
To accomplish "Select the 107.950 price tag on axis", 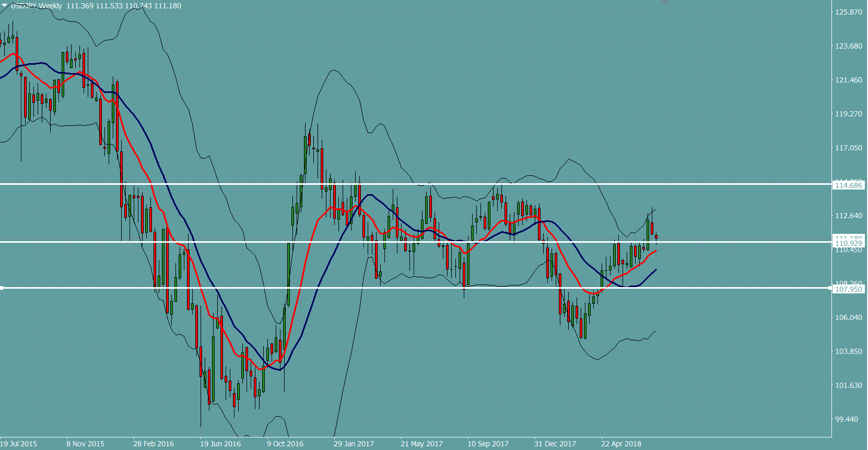I will (x=849, y=289).
